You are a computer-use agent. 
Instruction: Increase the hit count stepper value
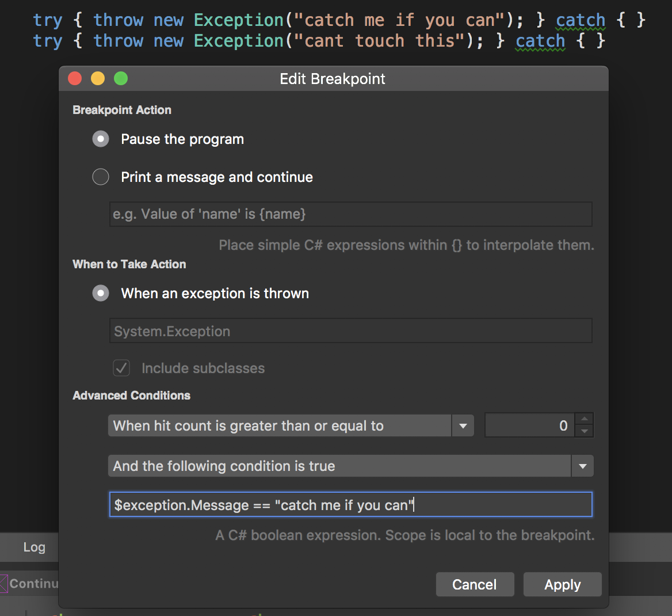(x=584, y=419)
